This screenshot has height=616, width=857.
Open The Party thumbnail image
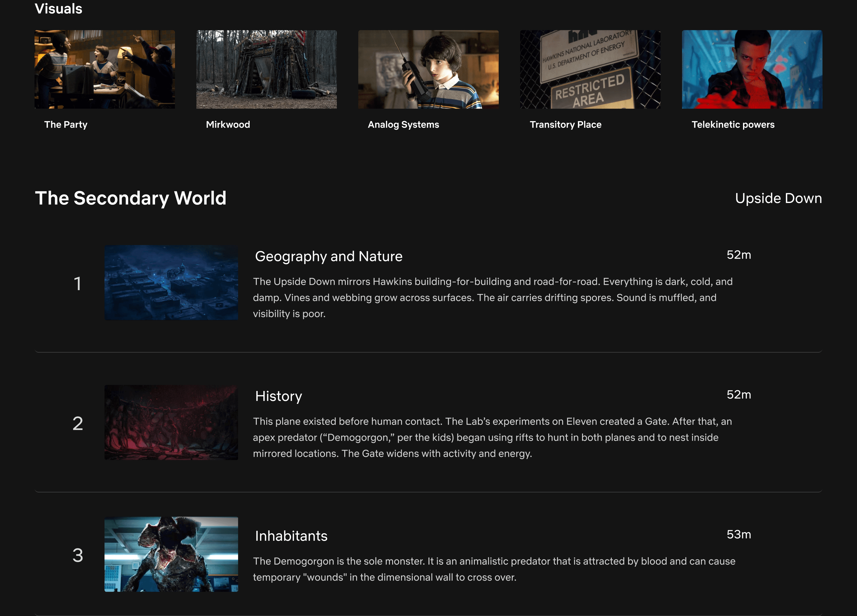click(105, 70)
